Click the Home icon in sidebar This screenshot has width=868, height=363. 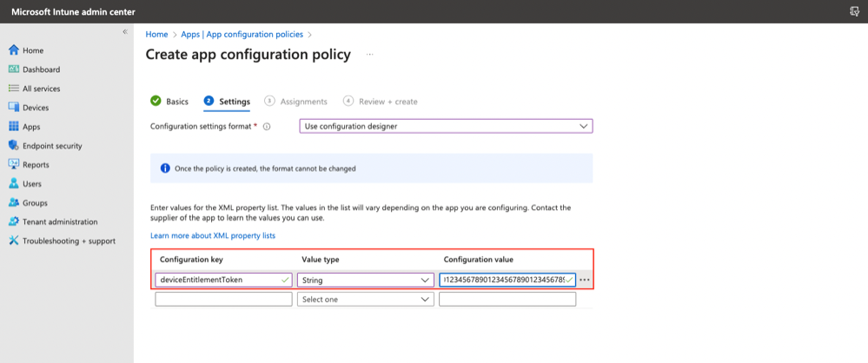pos(14,50)
